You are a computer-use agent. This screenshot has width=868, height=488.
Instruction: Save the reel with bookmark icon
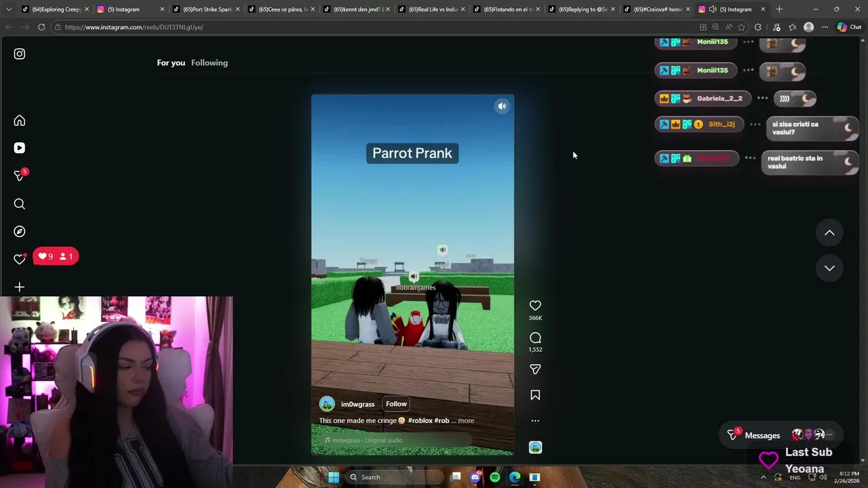click(x=535, y=395)
